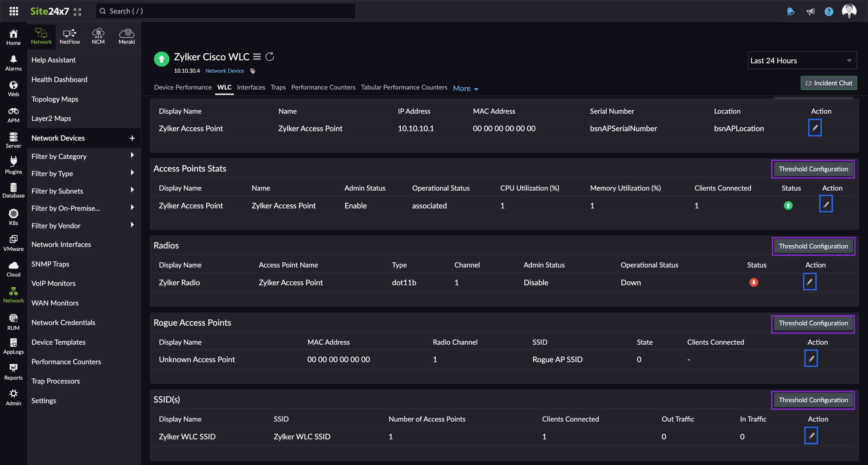Open AppLogs in sidebar
The image size is (868, 465).
click(x=14, y=346)
